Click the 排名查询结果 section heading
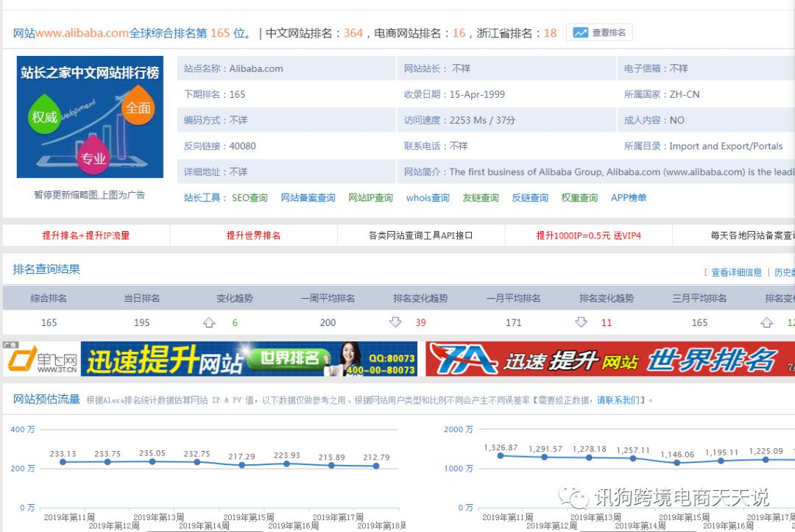Image resolution: width=795 pixels, height=532 pixels. 46,269
